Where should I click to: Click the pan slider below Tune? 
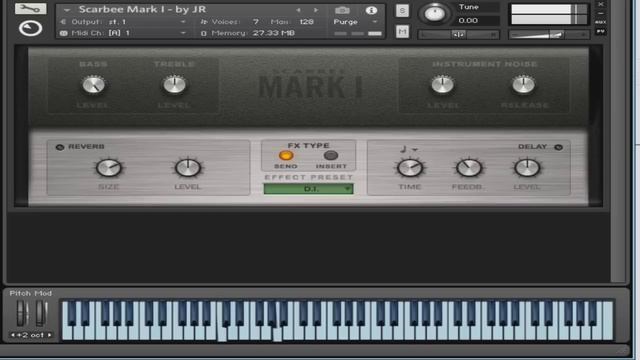tap(458, 35)
